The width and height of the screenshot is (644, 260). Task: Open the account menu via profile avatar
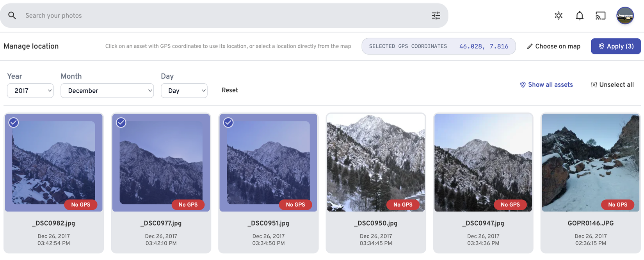(625, 15)
